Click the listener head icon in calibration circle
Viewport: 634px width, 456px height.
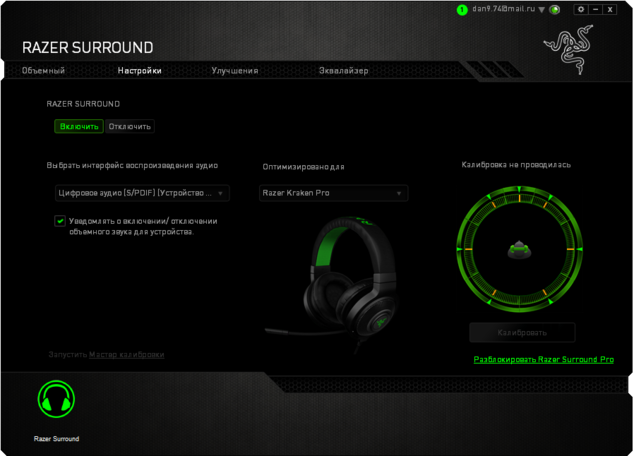[x=519, y=249]
